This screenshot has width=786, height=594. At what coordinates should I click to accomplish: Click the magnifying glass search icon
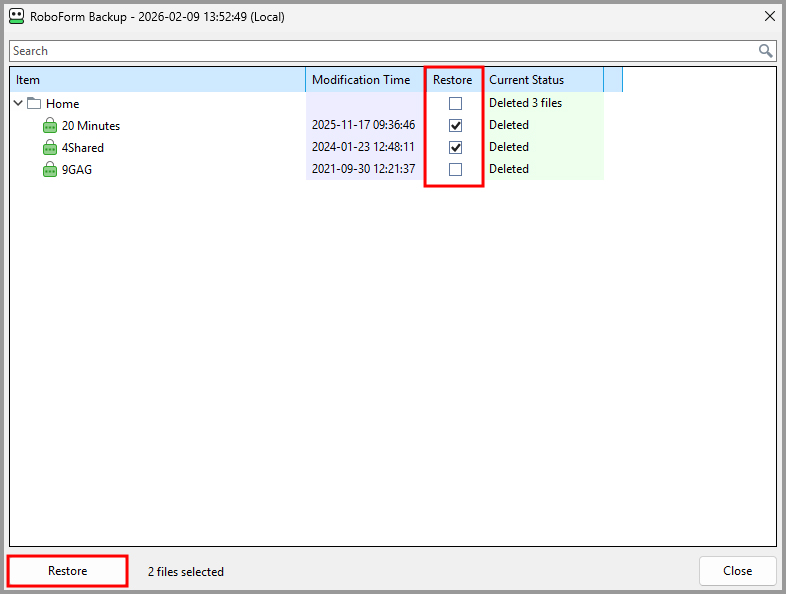[x=765, y=51]
